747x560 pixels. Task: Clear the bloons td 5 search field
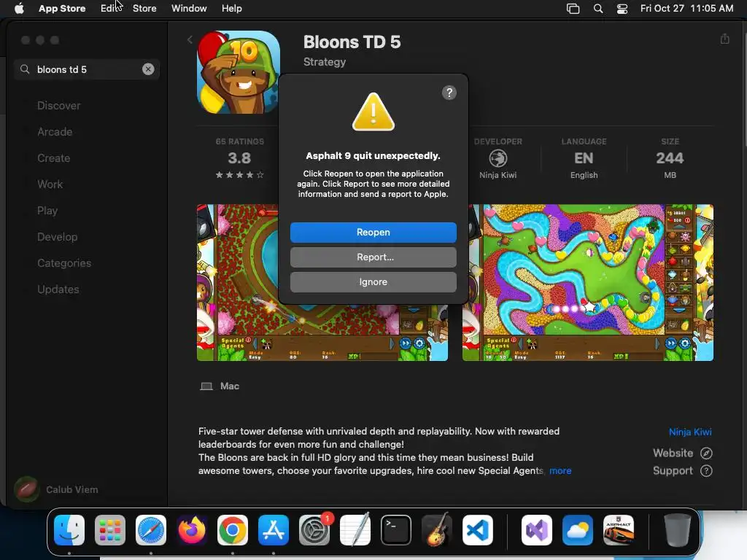click(x=148, y=69)
